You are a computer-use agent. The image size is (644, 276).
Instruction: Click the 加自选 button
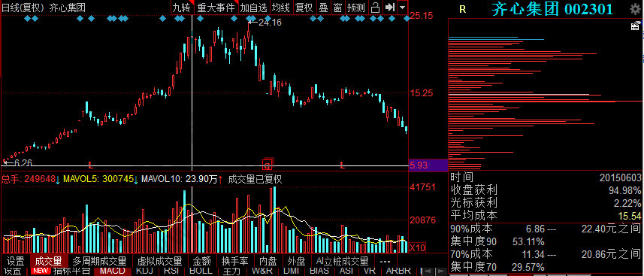point(253,7)
